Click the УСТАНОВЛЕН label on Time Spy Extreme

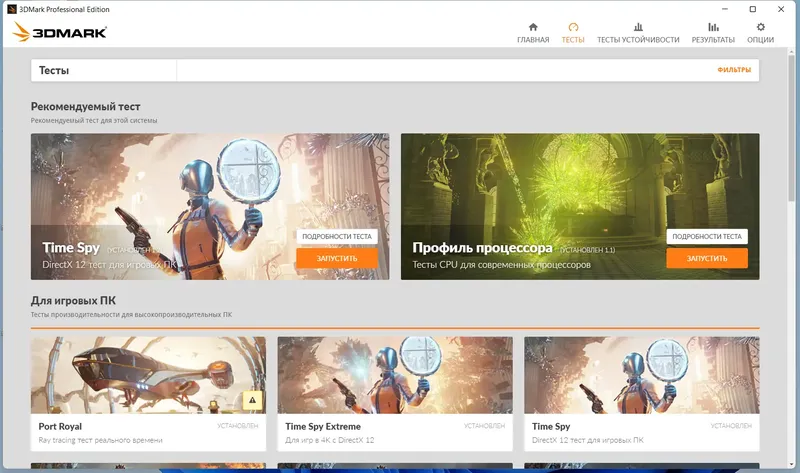484,426
